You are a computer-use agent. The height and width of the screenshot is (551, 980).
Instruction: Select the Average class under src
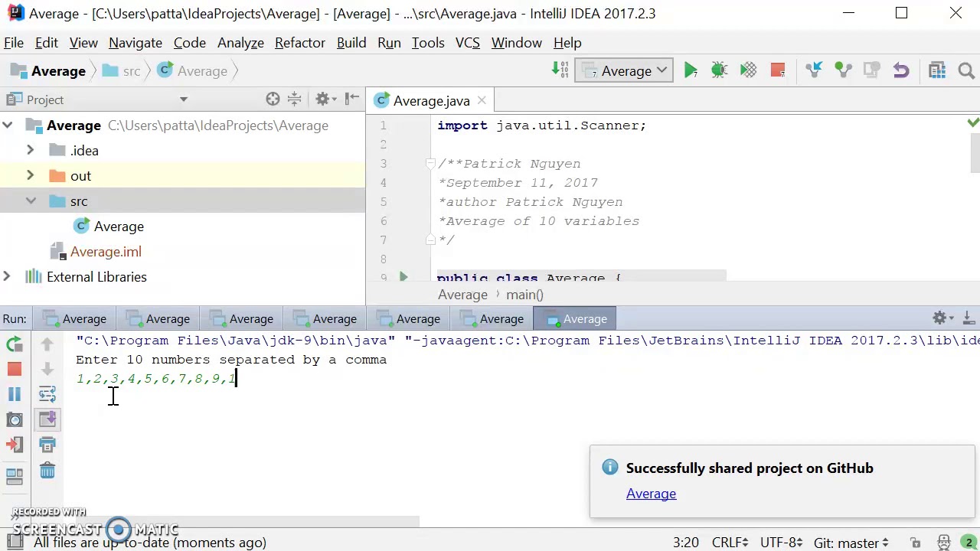coord(119,227)
